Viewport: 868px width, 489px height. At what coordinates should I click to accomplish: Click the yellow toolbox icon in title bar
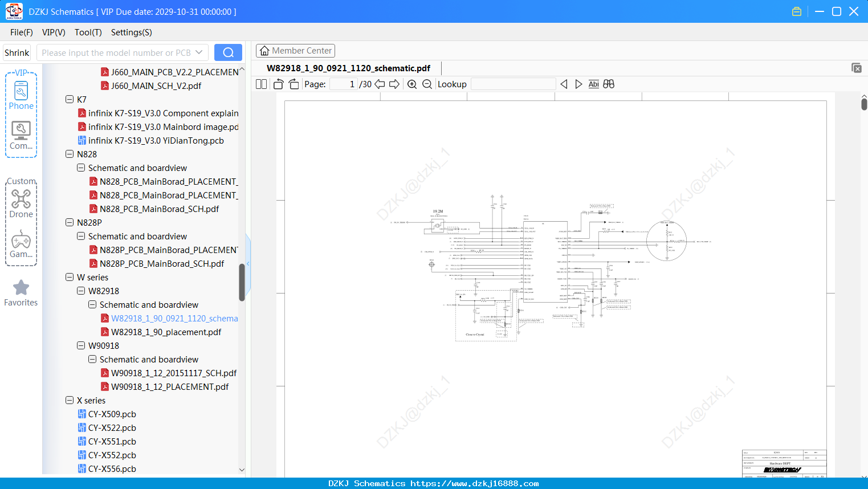[797, 11]
